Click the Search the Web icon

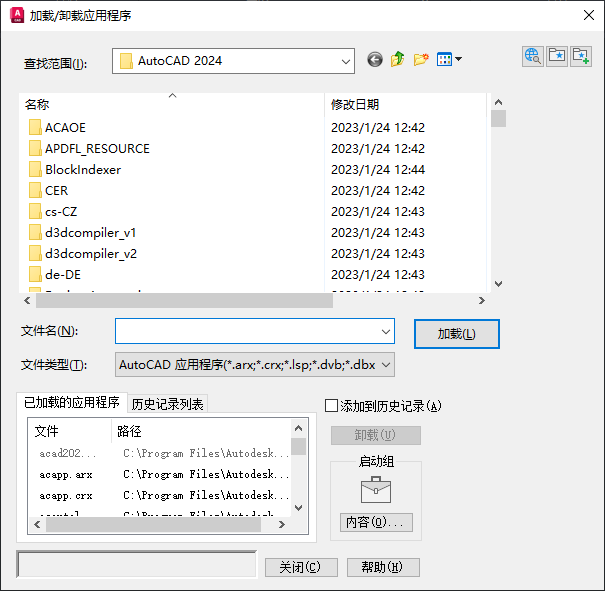point(533,56)
